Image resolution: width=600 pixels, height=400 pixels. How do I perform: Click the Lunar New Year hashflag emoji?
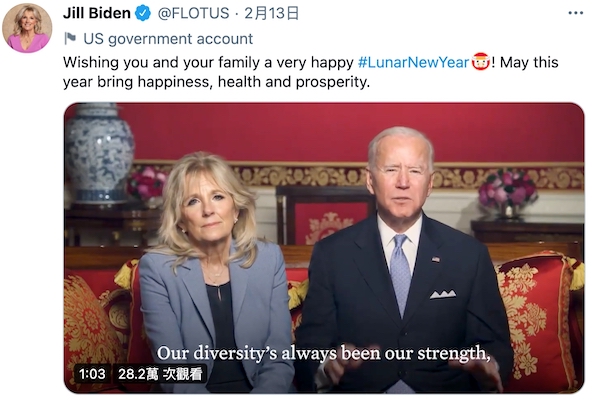coord(481,62)
